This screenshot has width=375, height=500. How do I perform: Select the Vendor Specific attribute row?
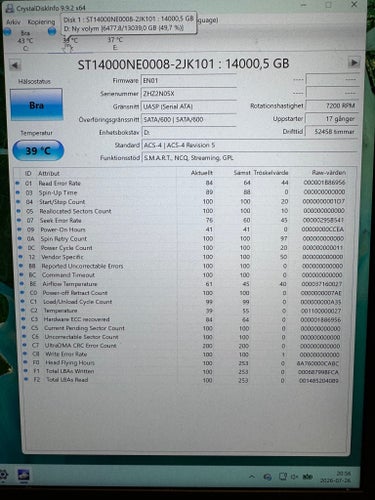tap(182, 257)
